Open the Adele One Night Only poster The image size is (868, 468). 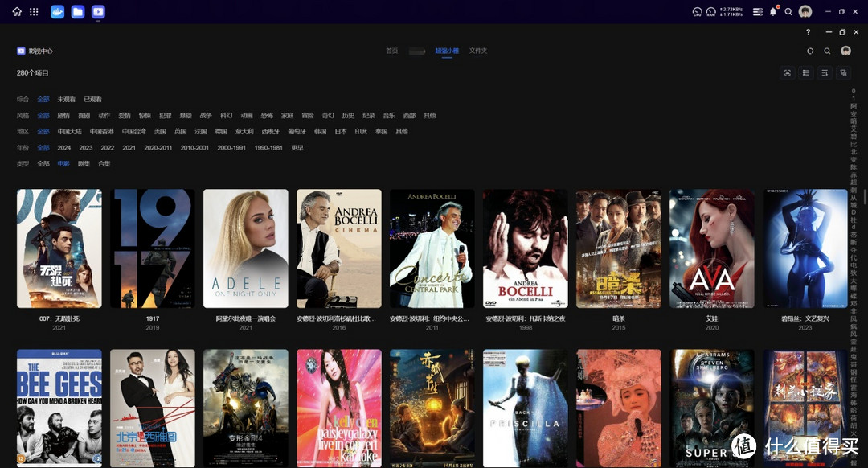245,248
